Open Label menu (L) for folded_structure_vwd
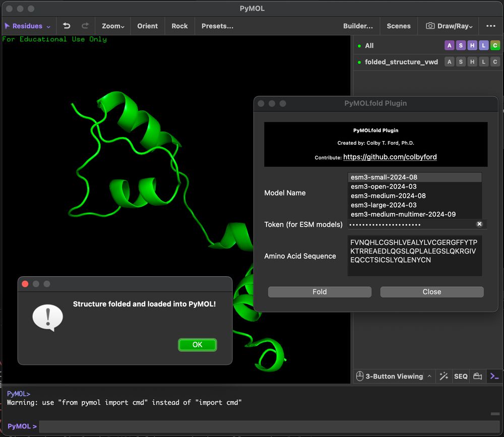 484,61
